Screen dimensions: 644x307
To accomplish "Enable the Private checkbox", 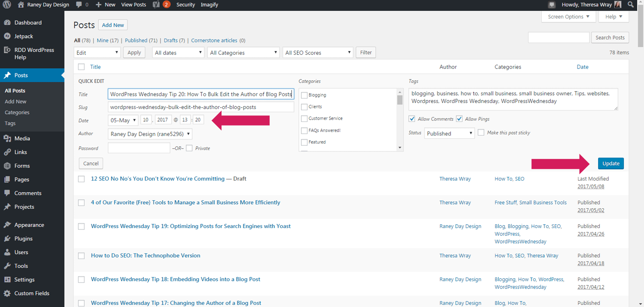I will click(x=189, y=148).
